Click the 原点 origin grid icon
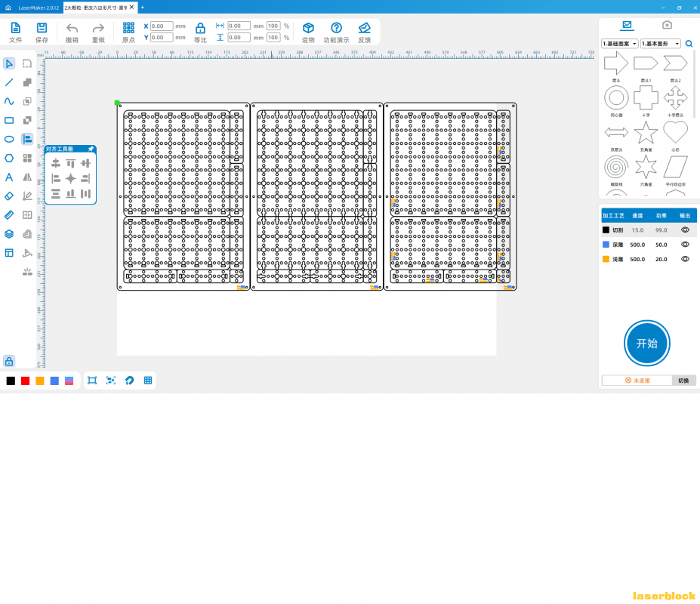The image size is (700, 604). point(128,32)
